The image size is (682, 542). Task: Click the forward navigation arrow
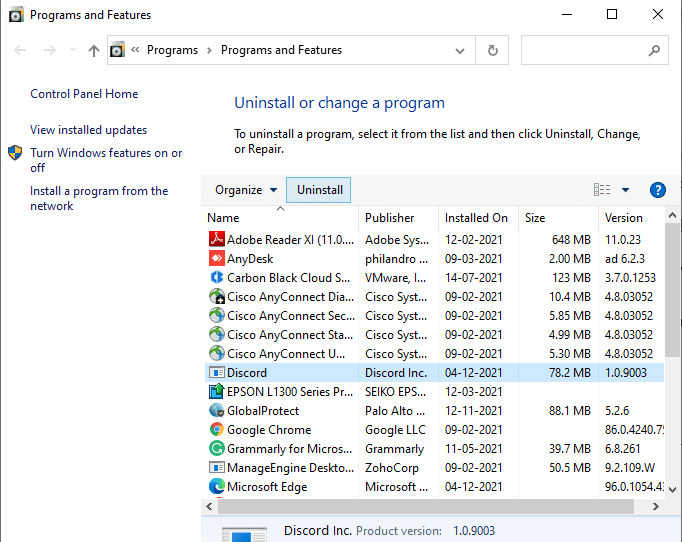click(x=50, y=50)
